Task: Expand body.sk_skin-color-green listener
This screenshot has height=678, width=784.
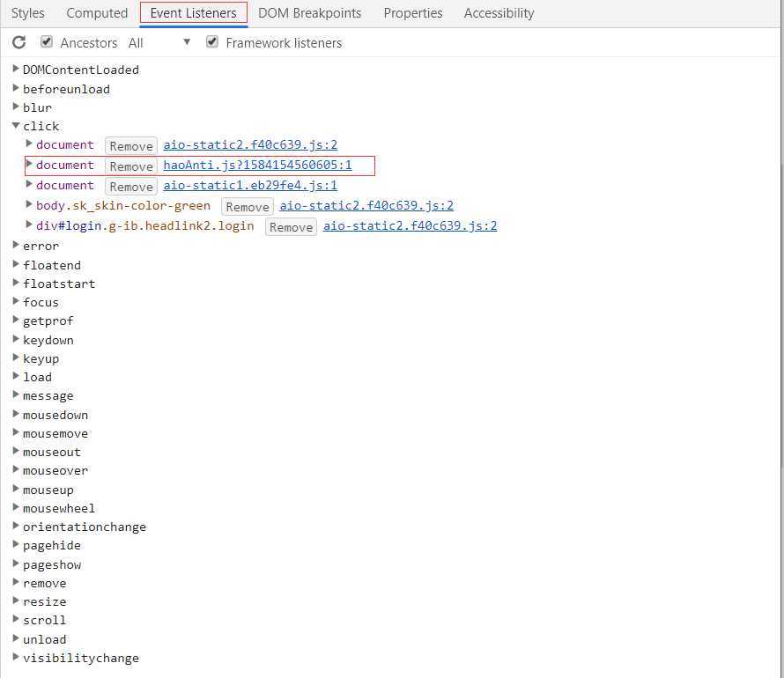Action: [29, 204]
